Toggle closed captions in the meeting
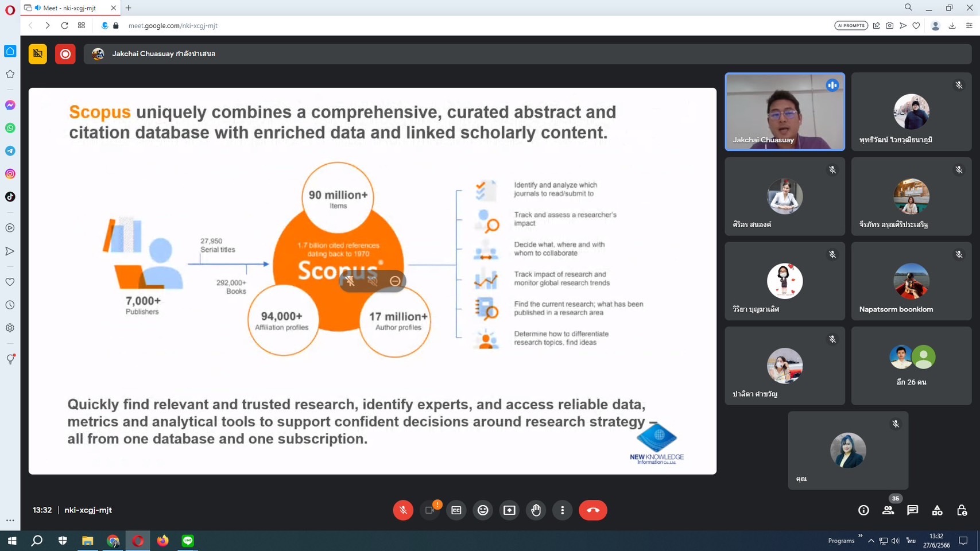 point(456,510)
